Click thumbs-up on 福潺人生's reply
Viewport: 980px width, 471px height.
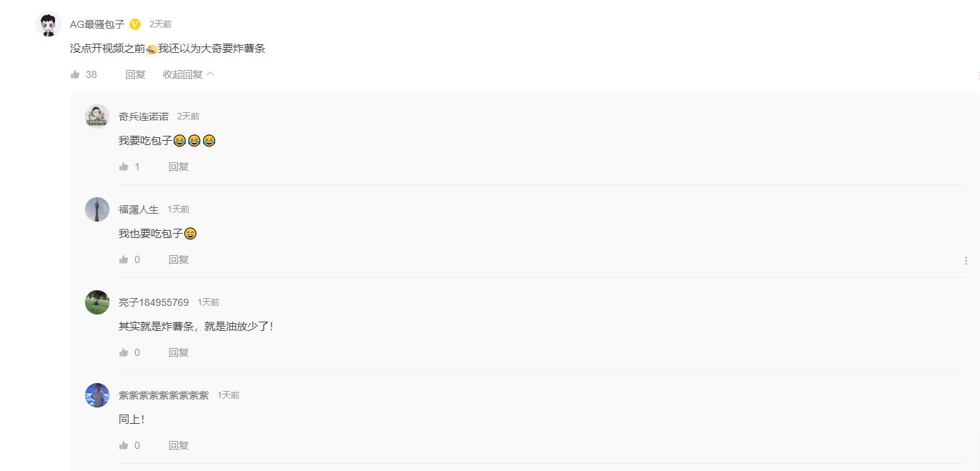coord(124,259)
